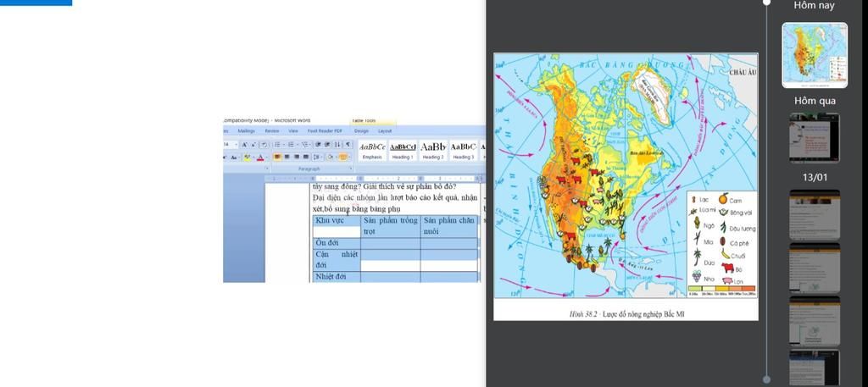Image resolution: width=868 pixels, height=387 pixels.
Task: Click the font color A icon
Action: click(x=260, y=158)
